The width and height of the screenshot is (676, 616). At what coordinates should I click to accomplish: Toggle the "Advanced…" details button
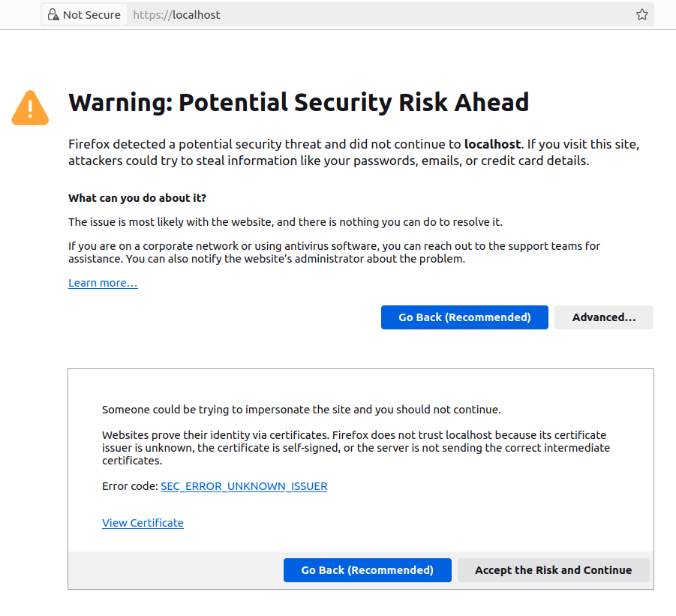[603, 317]
